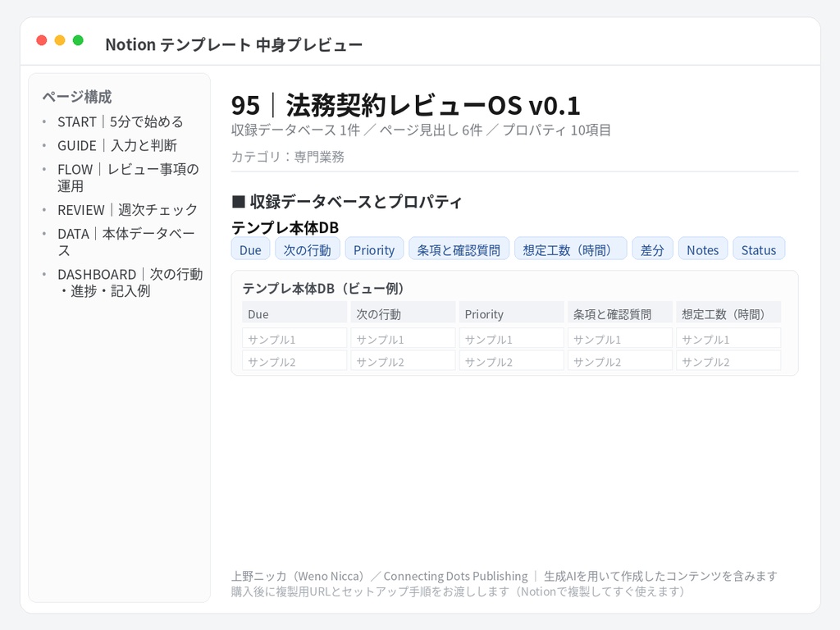Select the Due property tag
The width and height of the screenshot is (840, 630).
click(x=250, y=249)
